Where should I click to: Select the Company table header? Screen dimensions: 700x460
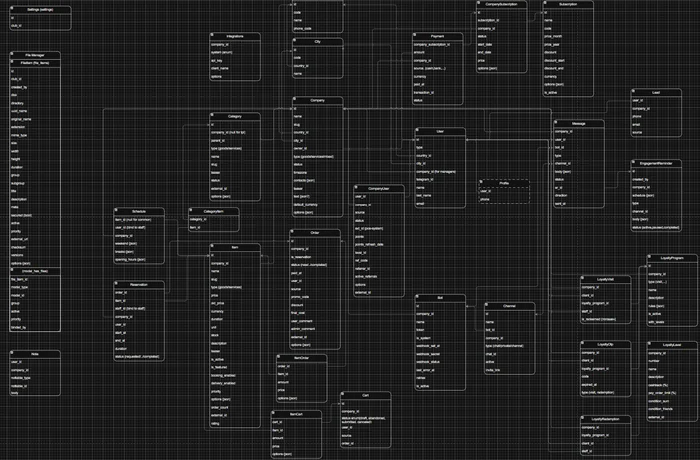pos(316,100)
